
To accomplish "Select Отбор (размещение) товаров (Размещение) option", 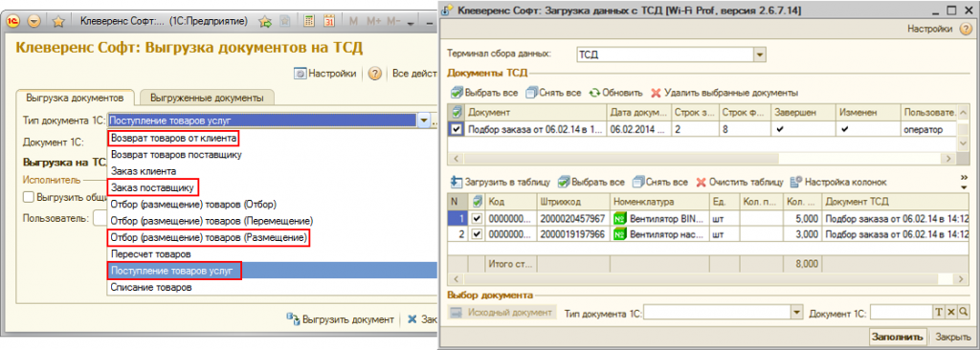I will [209, 237].
